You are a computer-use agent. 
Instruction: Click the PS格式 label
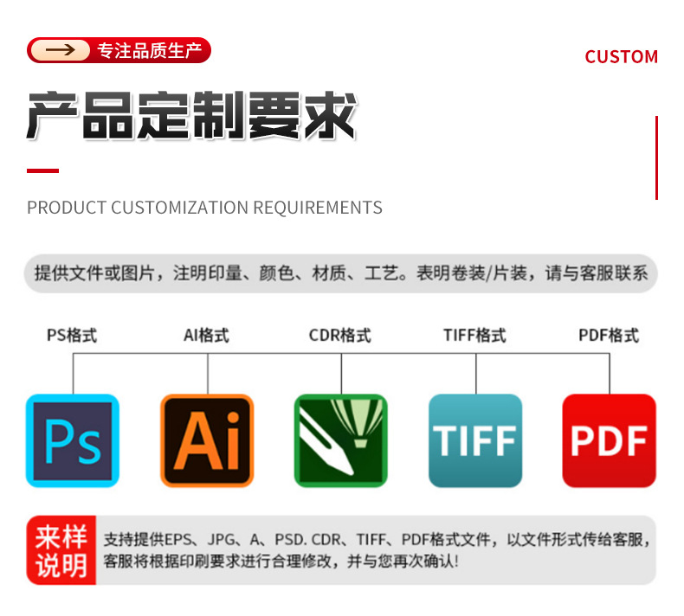tap(72, 335)
